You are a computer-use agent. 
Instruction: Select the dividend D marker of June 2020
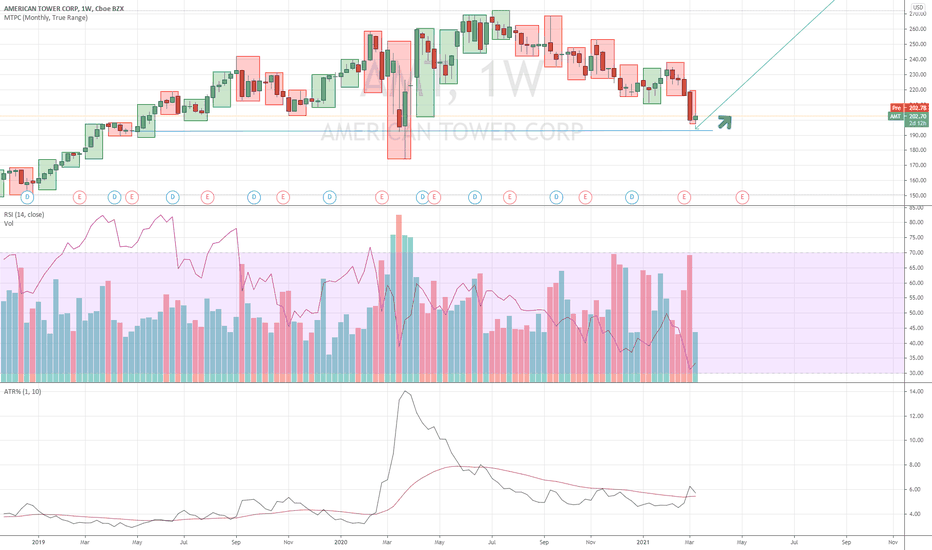pos(475,197)
